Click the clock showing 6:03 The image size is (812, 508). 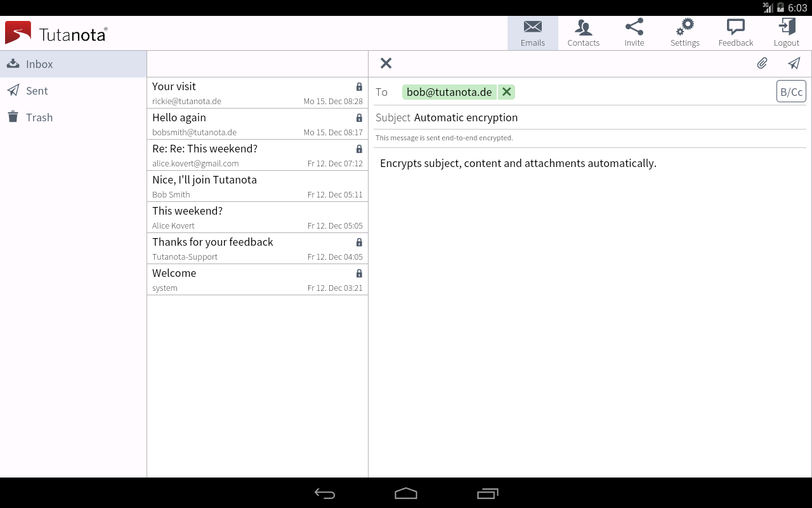(797, 8)
